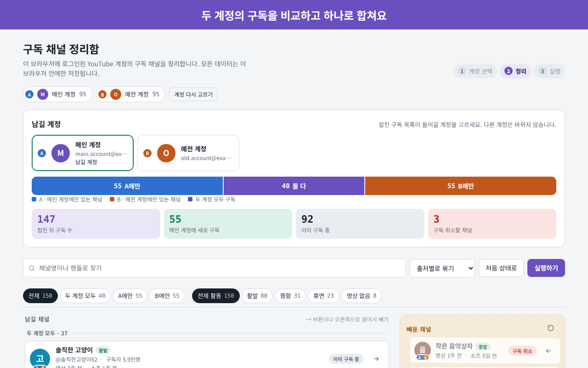Click the channel name search input field
Image resolution: width=588 pixels, height=368 pixels.
[x=215, y=268]
